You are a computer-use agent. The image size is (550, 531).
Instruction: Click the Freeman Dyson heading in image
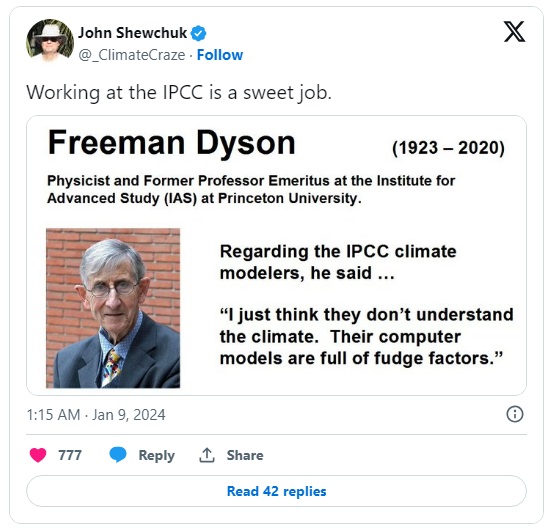click(x=172, y=142)
